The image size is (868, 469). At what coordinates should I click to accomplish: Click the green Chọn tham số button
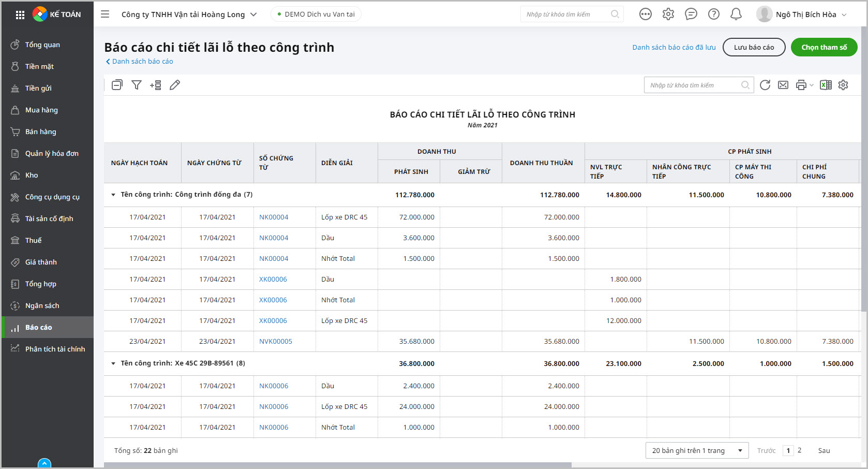point(824,47)
